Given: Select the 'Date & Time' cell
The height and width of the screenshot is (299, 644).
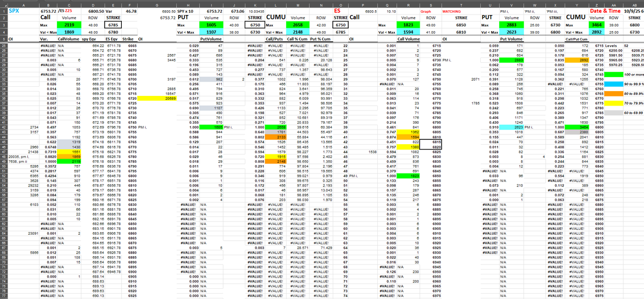Looking at the screenshot, I should coord(605,10).
